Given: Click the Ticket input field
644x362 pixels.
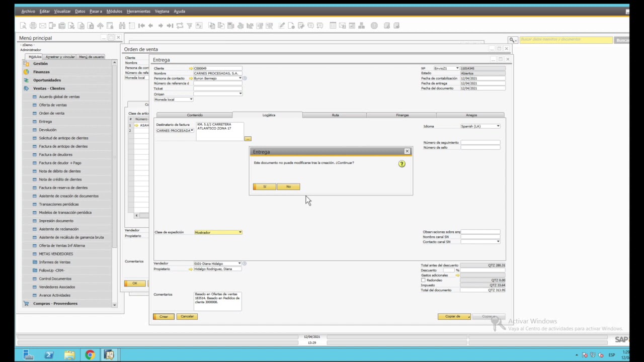Looking at the screenshot, I should pyautogui.click(x=218, y=89).
